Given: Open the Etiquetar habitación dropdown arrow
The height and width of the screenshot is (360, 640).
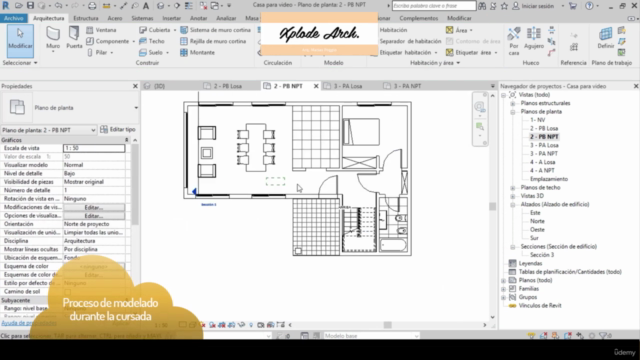Looking at the screenshot, I should pos(436,53).
